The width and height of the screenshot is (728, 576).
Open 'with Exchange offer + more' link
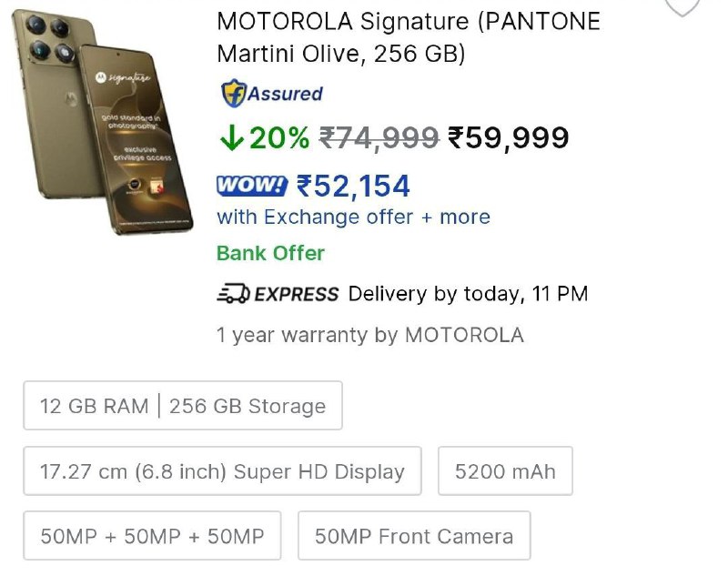(x=353, y=217)
